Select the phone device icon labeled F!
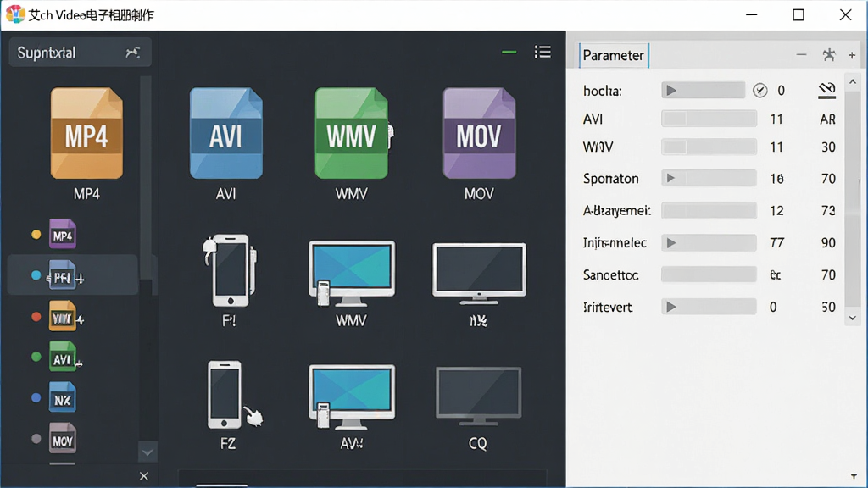Viewport: 868px width, 488px height. point(230,270)
